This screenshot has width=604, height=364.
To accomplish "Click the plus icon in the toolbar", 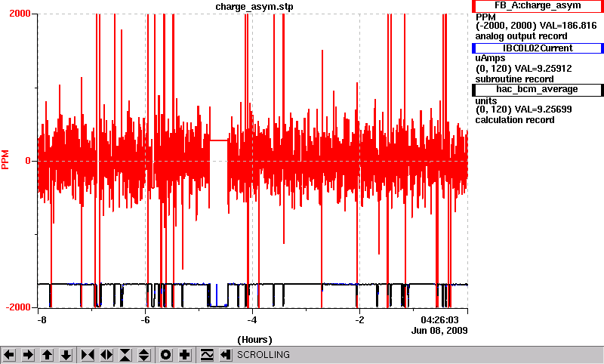I will pyautogui.click(x=185, y=355).
